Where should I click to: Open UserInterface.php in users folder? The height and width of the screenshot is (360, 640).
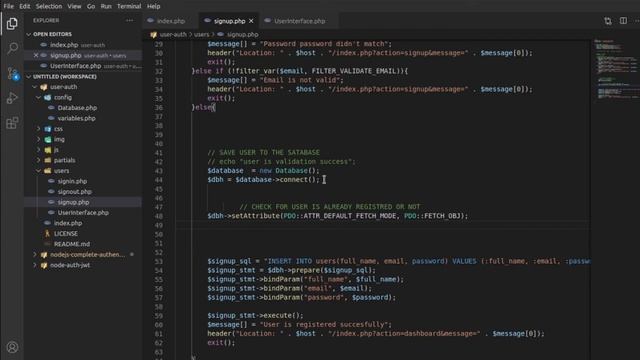(x=83, y=213)
